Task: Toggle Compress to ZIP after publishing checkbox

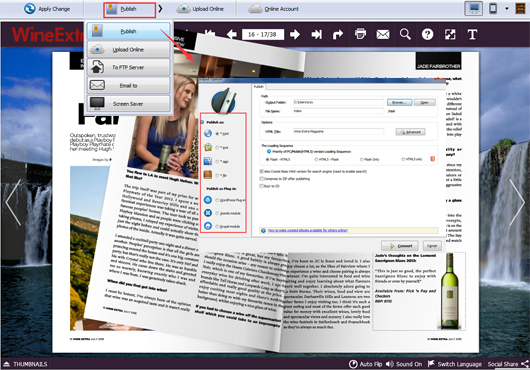Action: click(x=261, y=179)
